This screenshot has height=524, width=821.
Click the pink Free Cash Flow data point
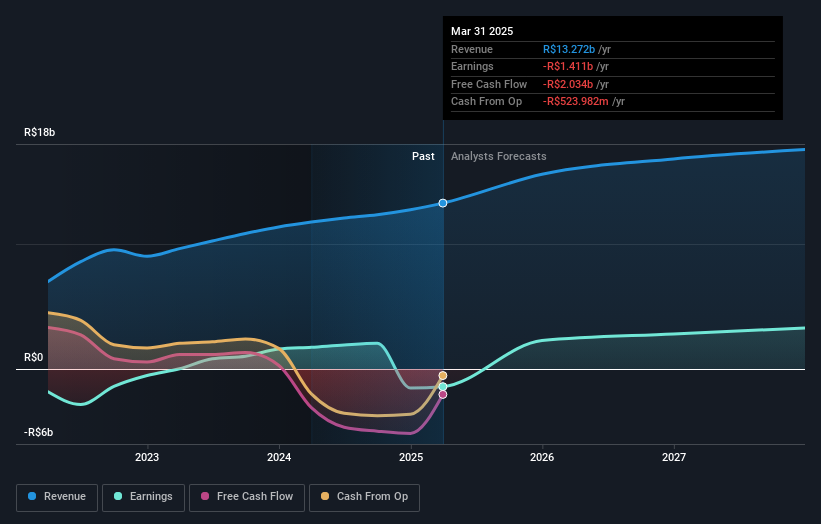point(443,395)
